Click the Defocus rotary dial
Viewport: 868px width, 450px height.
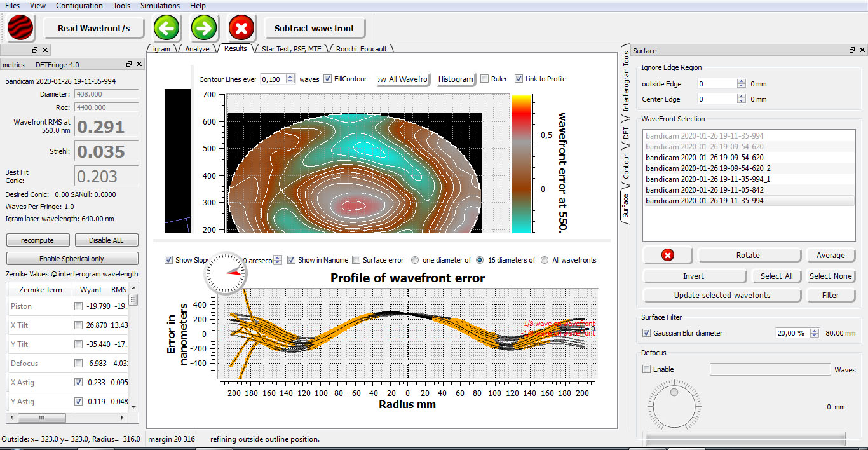[x=673, y=406]
